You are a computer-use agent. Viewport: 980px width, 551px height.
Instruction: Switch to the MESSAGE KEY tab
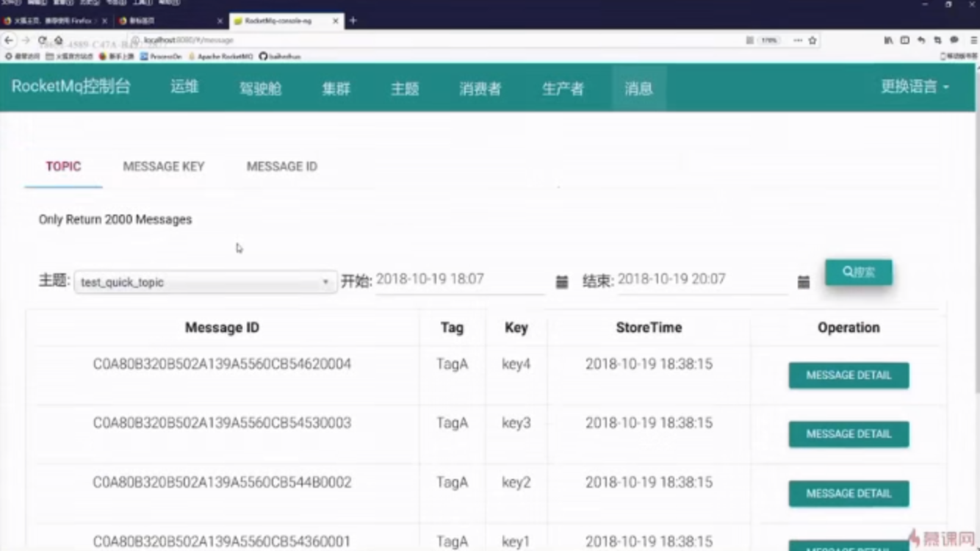[164, 167]
